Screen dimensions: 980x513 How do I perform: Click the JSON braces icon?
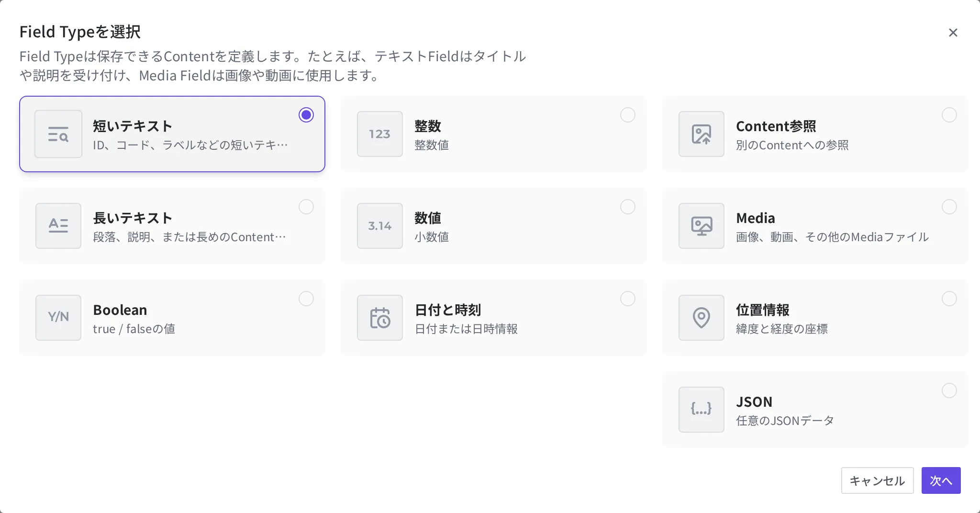point(702,410)
